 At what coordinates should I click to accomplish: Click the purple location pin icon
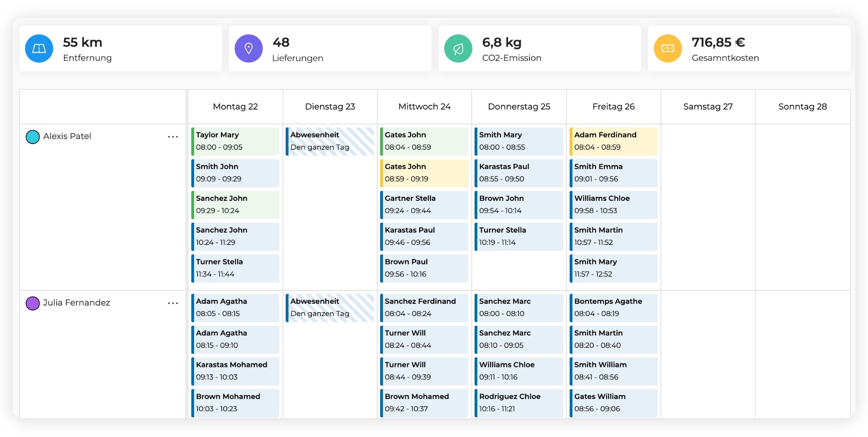click(x=249, y=48)
